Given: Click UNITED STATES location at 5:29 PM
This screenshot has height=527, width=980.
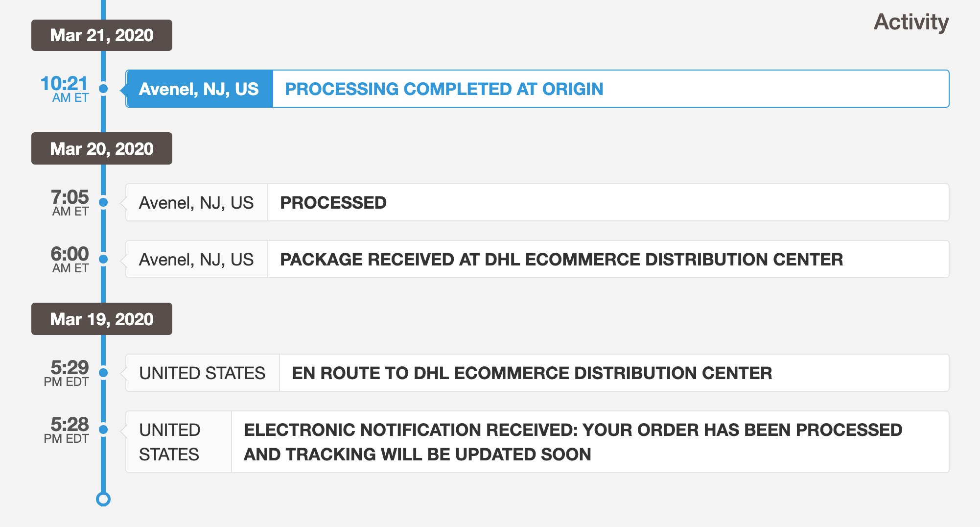Looking at the screenshot, I should (x=202, y=373).
